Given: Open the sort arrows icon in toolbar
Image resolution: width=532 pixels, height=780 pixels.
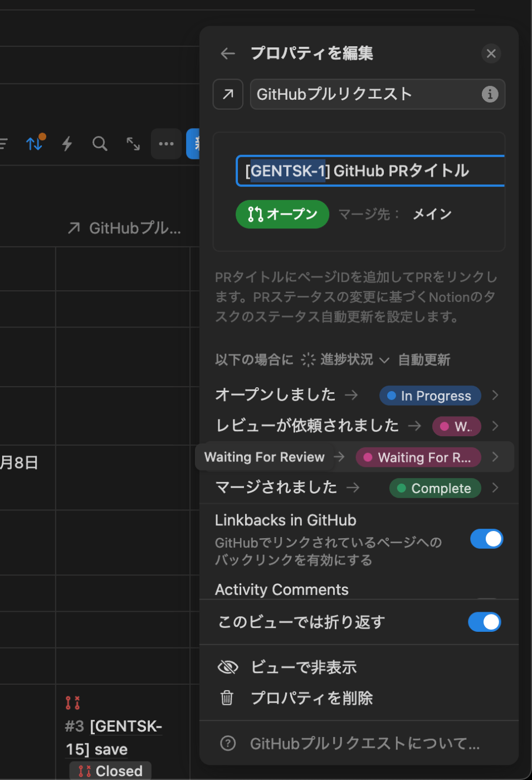Looking at the screenshot, I should tap(36, 143).
